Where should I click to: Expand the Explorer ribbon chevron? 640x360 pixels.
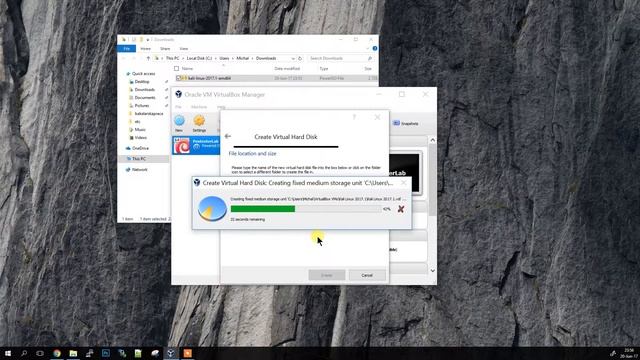[x=368, y=49]
